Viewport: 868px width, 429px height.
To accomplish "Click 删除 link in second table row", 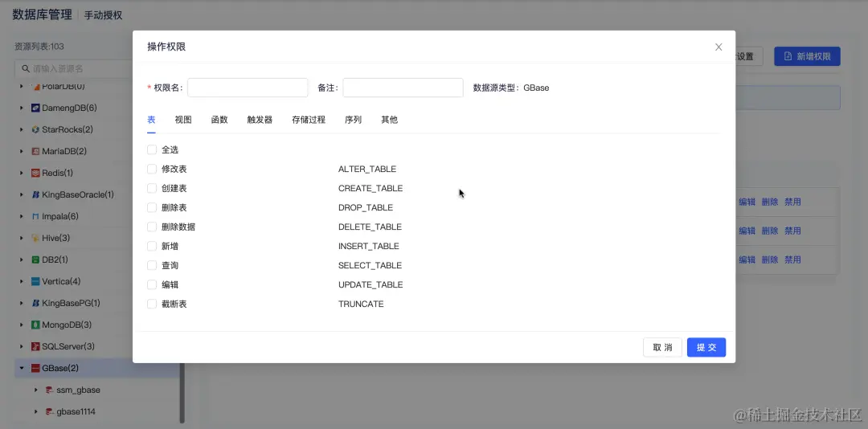I will [770, 231].
